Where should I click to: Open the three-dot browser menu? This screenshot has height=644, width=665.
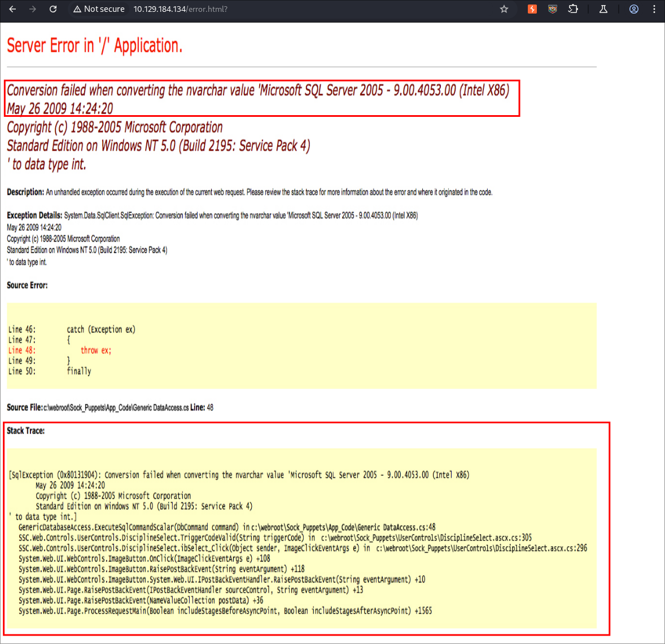point(654,9)
